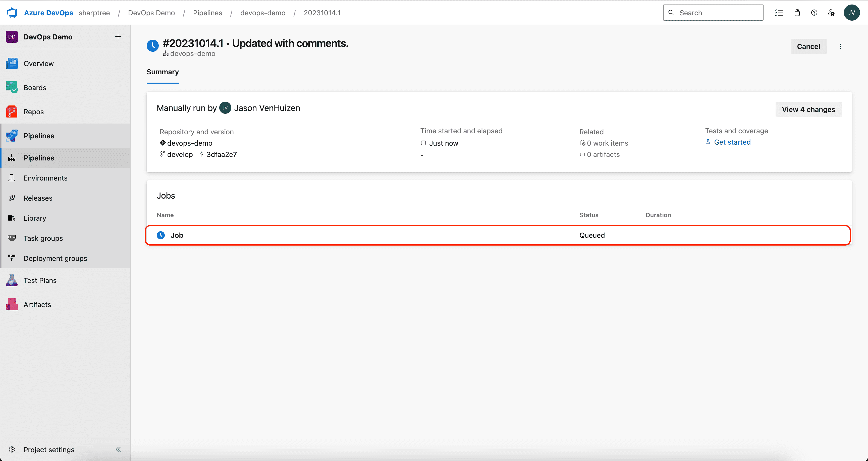The image size is (868, 461).
Task: Open the devops-demo repository link
Action: (x=190, y=143)
